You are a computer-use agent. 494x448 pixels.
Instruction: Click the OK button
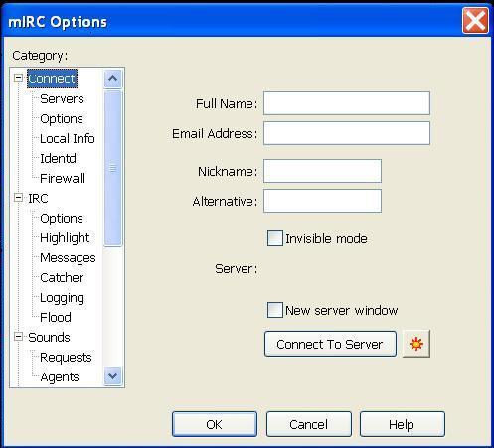(x=215, y=424)
